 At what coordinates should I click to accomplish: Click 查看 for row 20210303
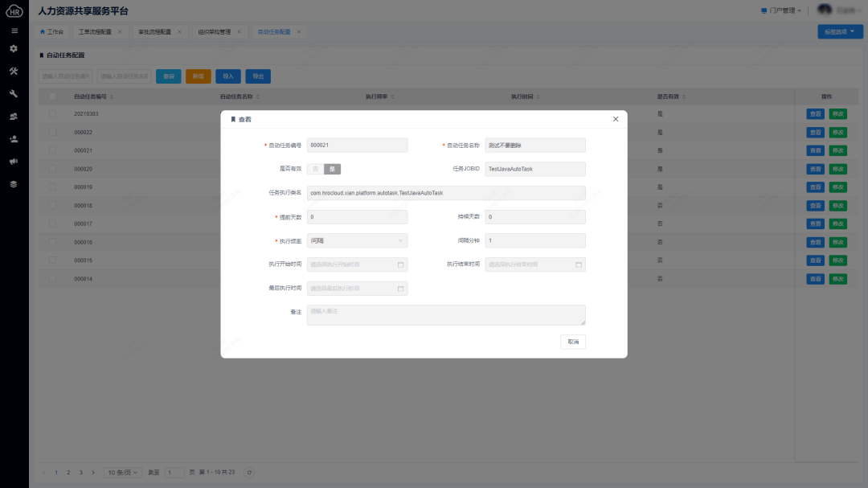tap(816, 114)
